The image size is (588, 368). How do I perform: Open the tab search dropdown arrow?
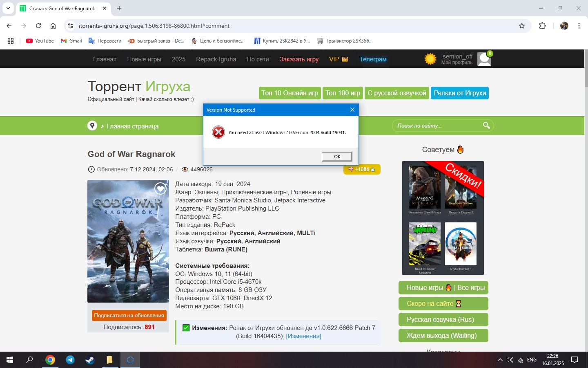point(8,8)
